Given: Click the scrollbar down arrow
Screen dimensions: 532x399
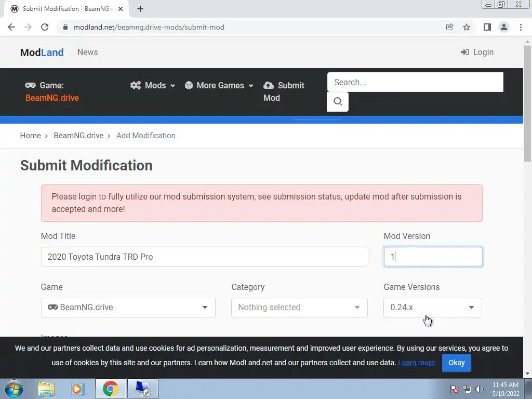Looking at the screenshot, I should point(527,374).
